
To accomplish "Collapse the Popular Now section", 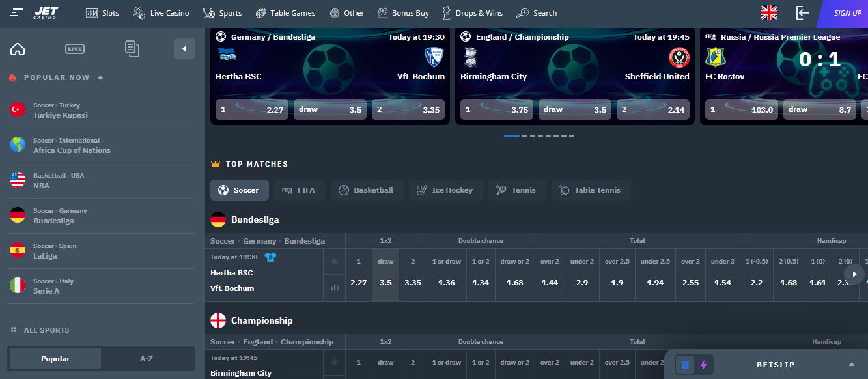I will [x=100, y=77].
